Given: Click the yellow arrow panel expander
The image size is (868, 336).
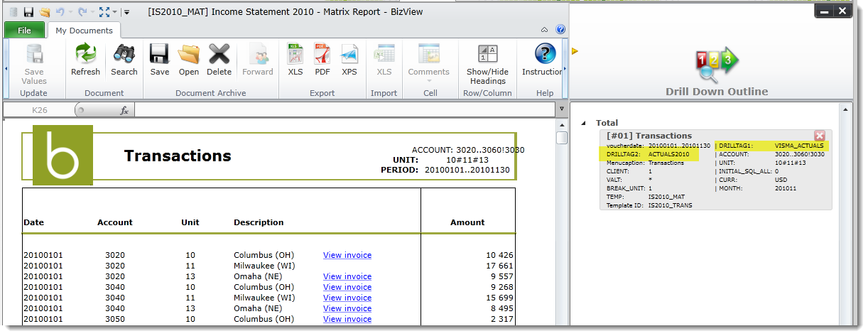Looking at the screenshot, I should (575, 51).
